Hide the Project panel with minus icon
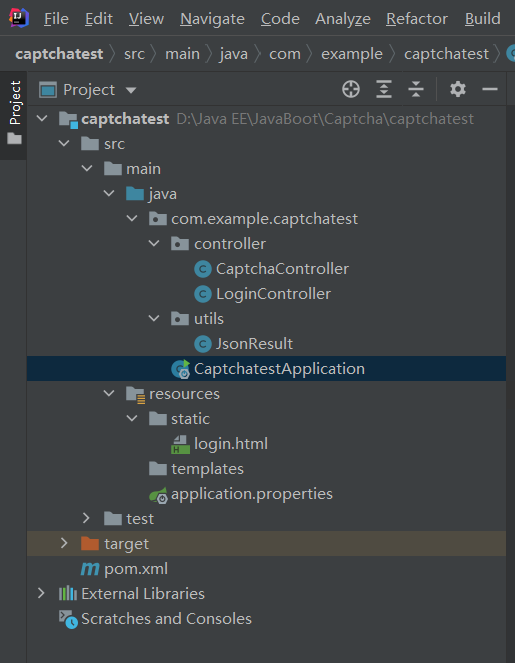Image resolution: width=515 pixels, height=663 pixels. (490, 89)
